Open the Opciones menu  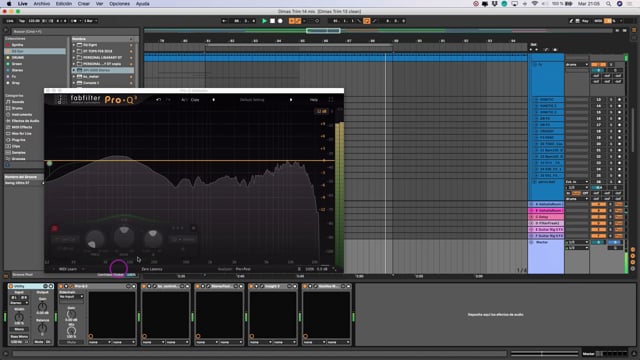pos(119,4)
